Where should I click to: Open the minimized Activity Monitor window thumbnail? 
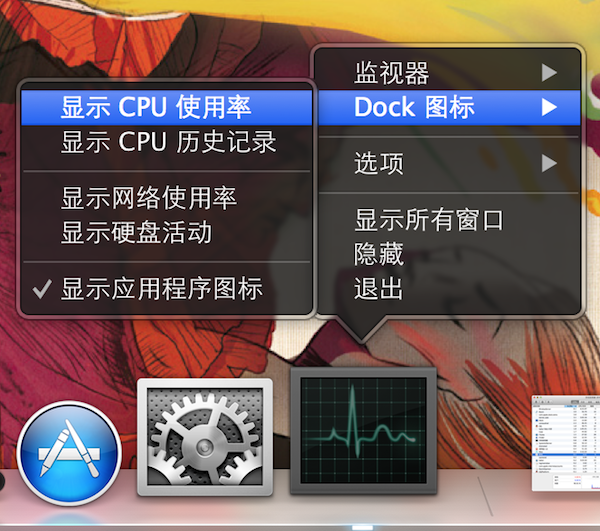click(x=566, y=443)
